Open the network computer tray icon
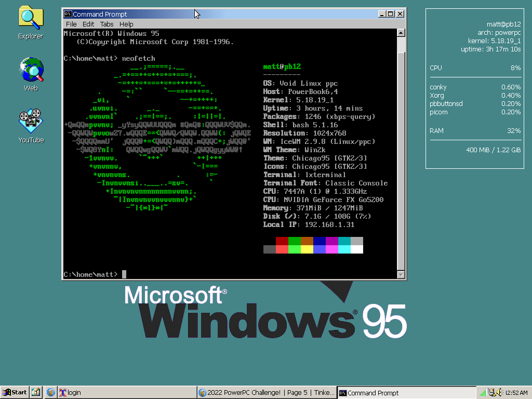Viewport: 532px width, 399px height. 491,393
